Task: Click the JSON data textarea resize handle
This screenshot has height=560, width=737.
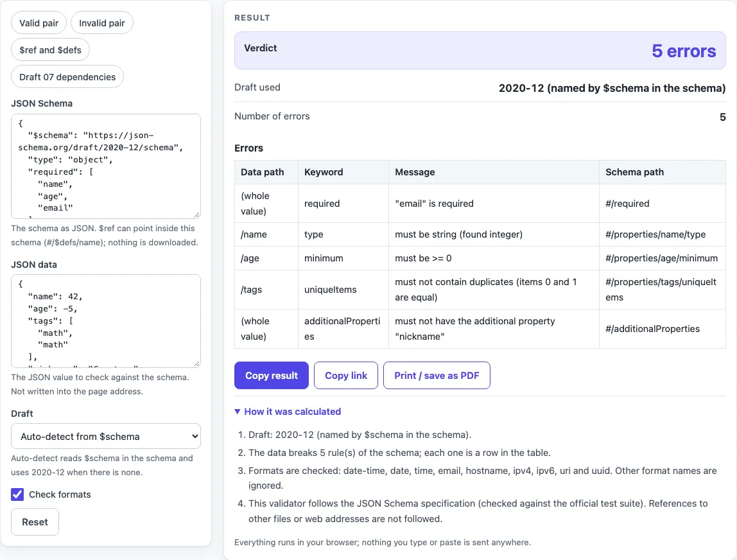Action: point(197,364)
